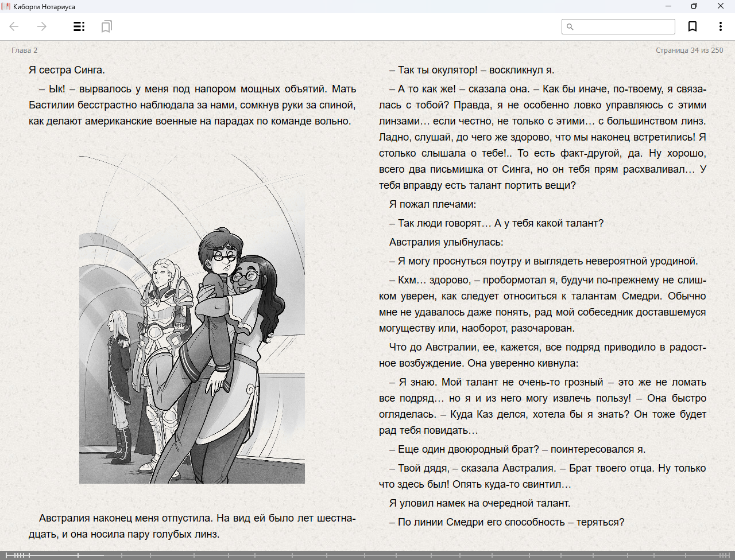
Task: Restore down the reader window
Action: point(694,6)
